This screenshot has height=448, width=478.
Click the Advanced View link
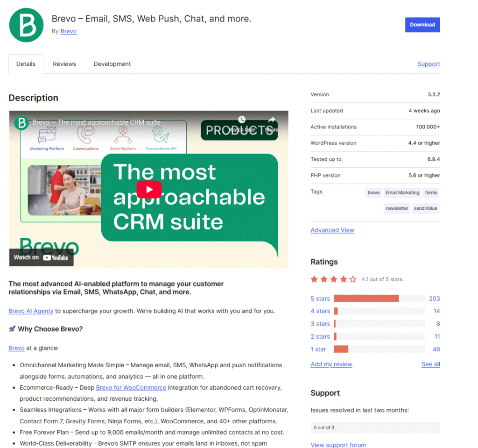pyautogui.click(x=332, y=230)
